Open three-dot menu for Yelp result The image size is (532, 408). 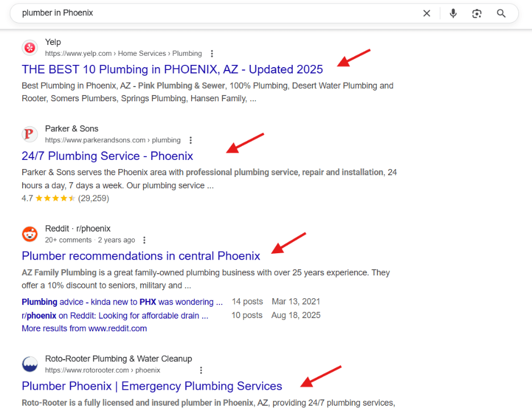point(211,53)
